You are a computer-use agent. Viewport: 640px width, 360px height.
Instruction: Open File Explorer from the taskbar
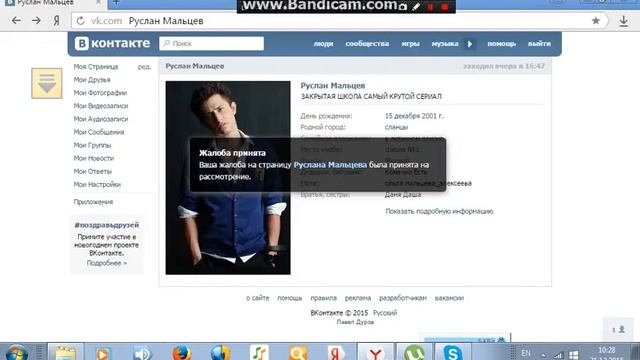pos(65,353)
